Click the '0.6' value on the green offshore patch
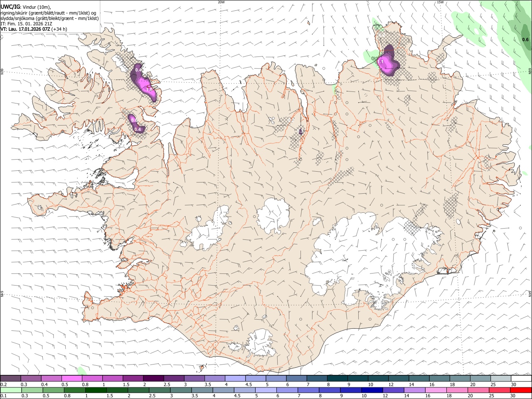Screen dimensions: 532x399 pyautogui.click(x=525, y=40)
